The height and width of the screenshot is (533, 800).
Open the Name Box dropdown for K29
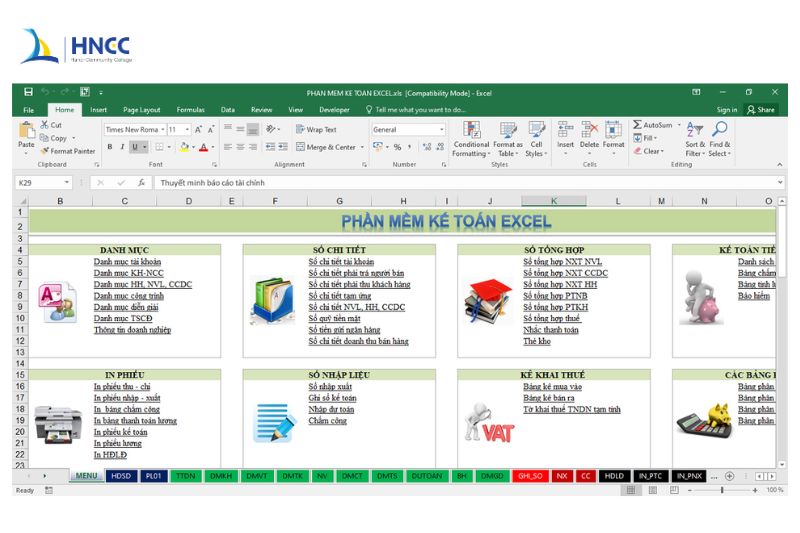pos(66,182)
